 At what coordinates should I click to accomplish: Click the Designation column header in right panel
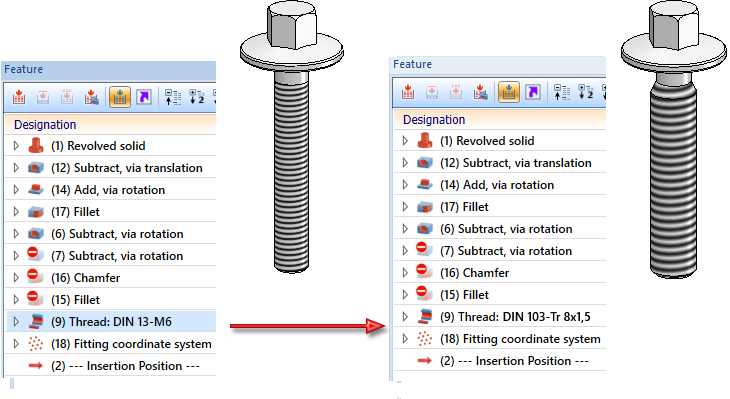click(434, 120)
